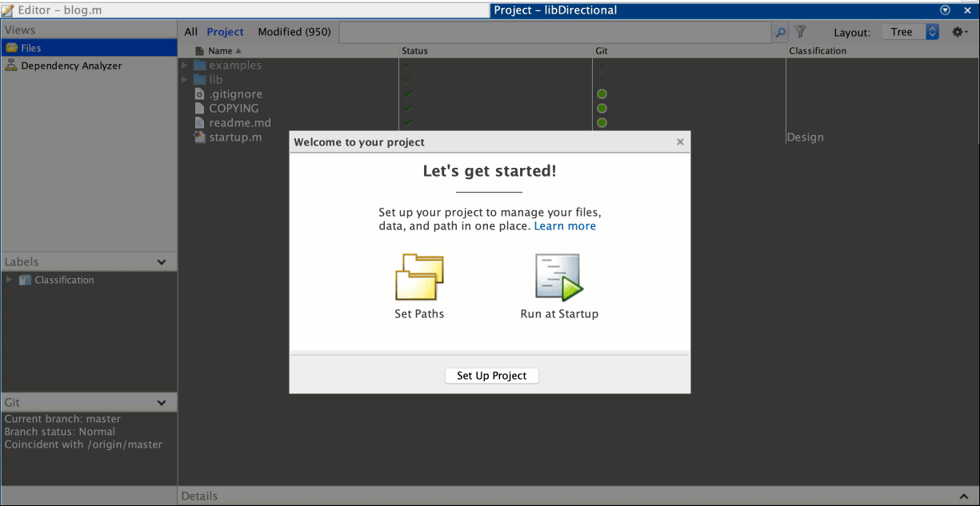
Task: Click the search magnifier icon
Action: pos(780,33)
